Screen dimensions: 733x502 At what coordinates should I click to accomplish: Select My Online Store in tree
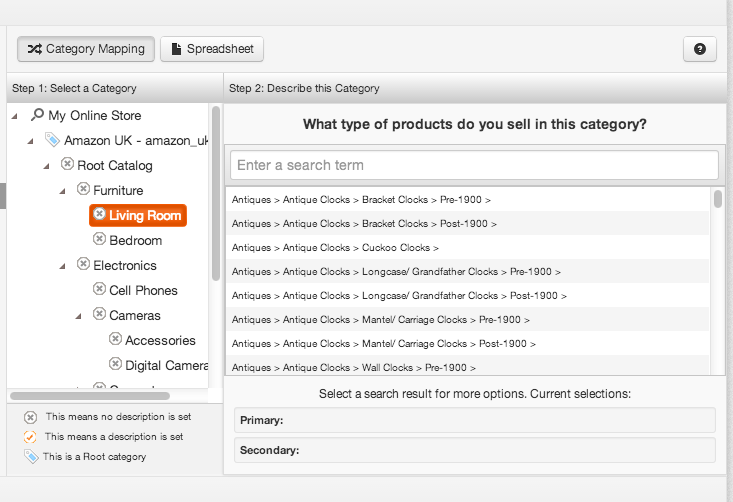click(x=95, y=115)
